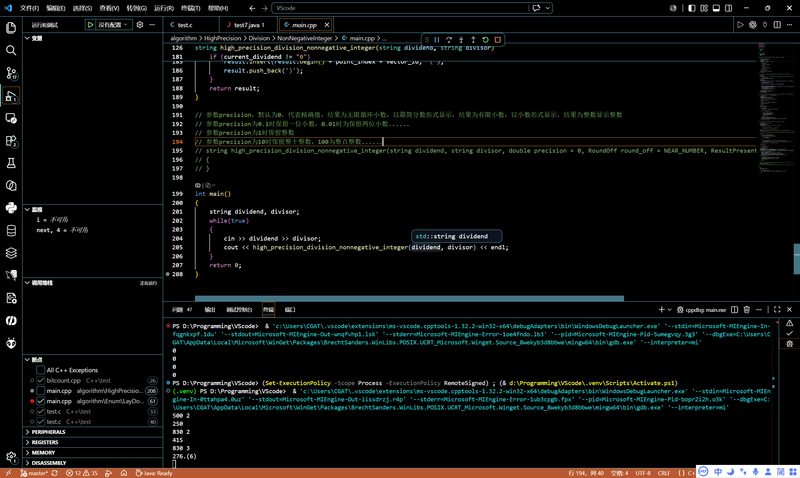Viewport: 800px width, 478px height.
Task: Uncheck the bitcount.cpp breakpoint checkbox
Action: [x=40, y=381]
